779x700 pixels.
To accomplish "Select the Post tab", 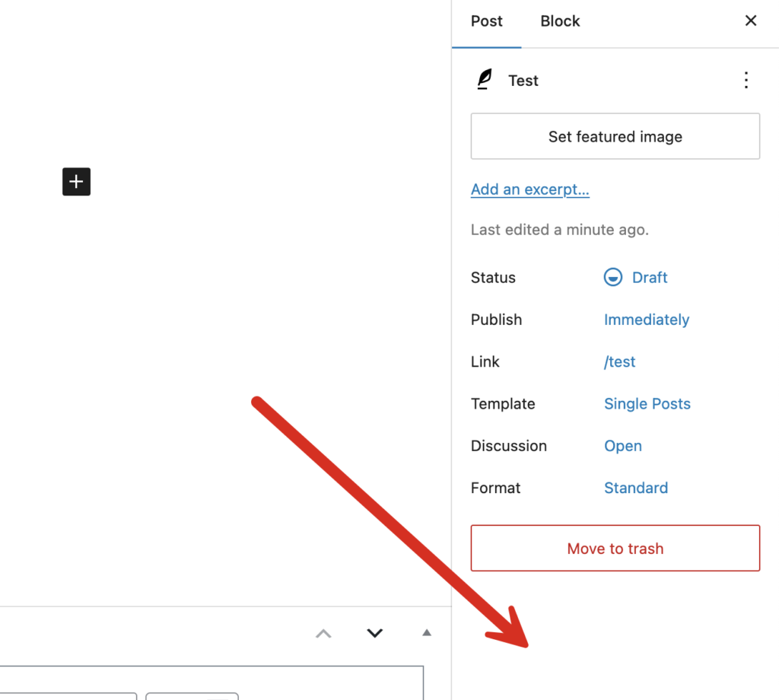I will pyautogui.click(x=487, y=21).
